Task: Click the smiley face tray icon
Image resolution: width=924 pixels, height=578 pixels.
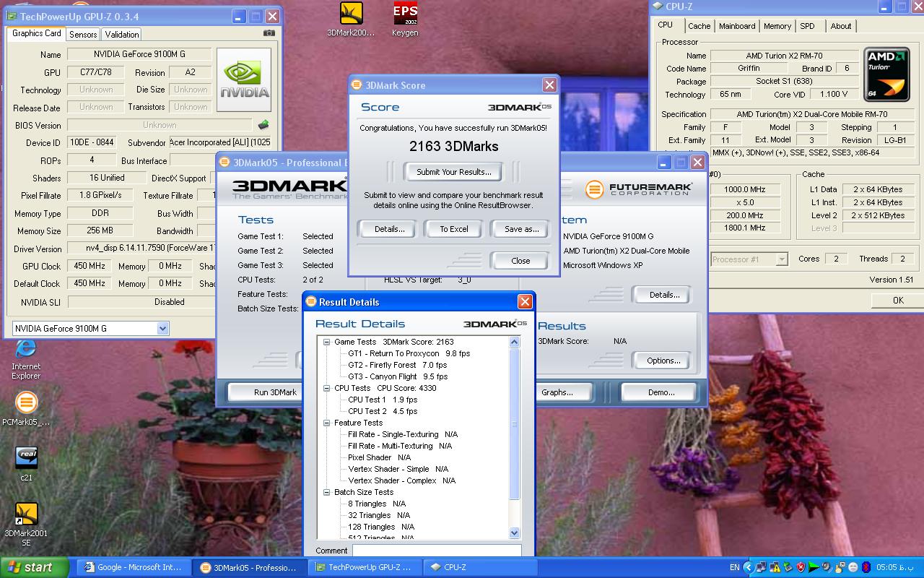Action: 853,567
